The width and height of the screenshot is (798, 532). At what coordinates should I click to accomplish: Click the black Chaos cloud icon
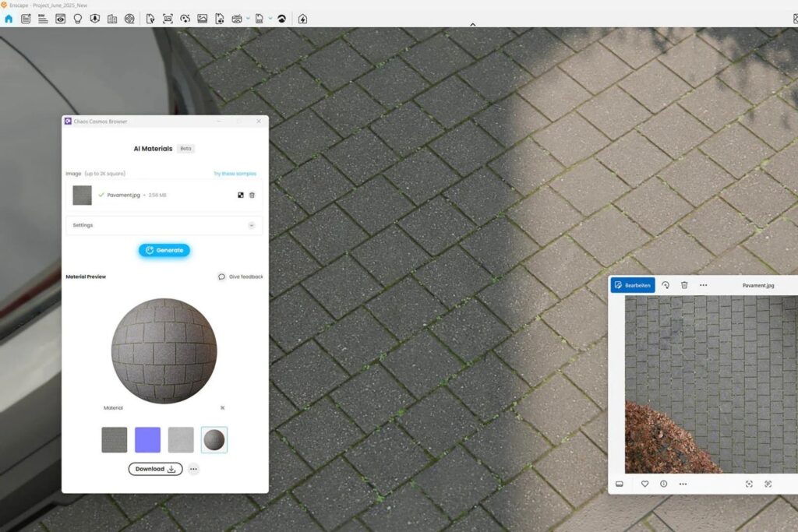tap(281, 19)
